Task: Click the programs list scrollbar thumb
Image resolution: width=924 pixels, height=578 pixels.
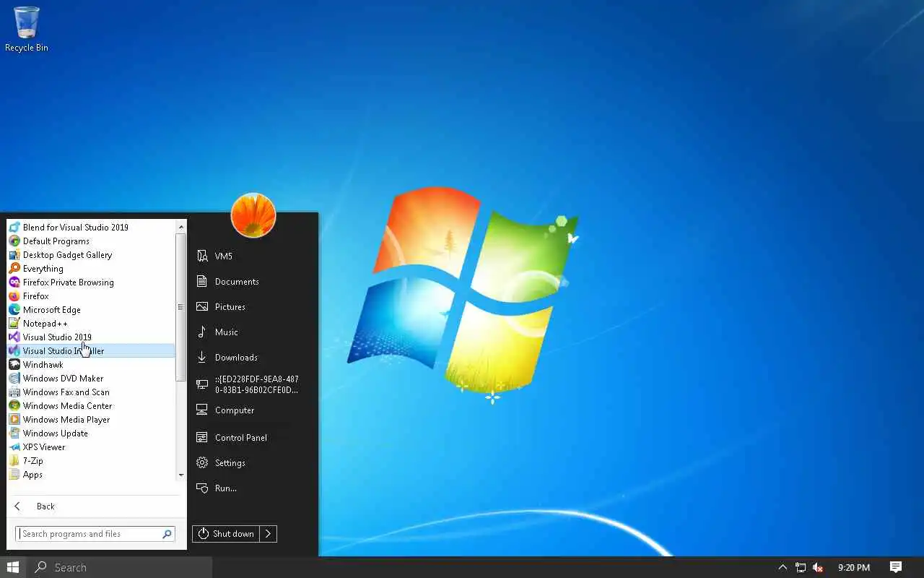Action: tap(180, 307)
